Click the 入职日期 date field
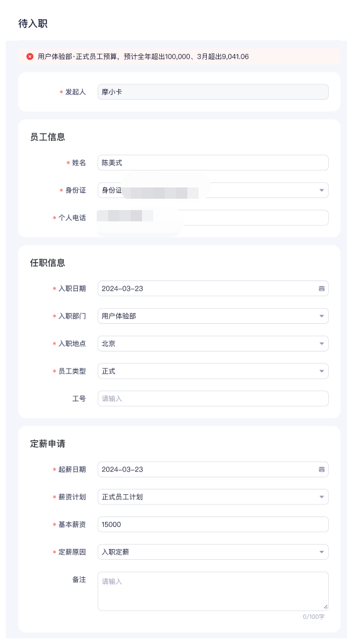 (x=212, y=289)
